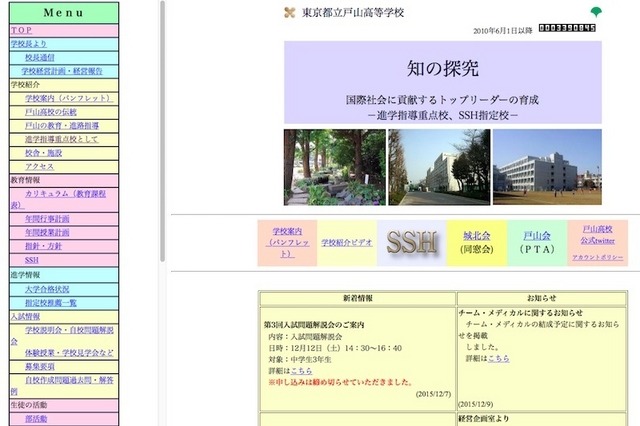Viewport: 640px width, 426px height.
Task: Open the TOP menu link
Action: (x=21, y=30)
